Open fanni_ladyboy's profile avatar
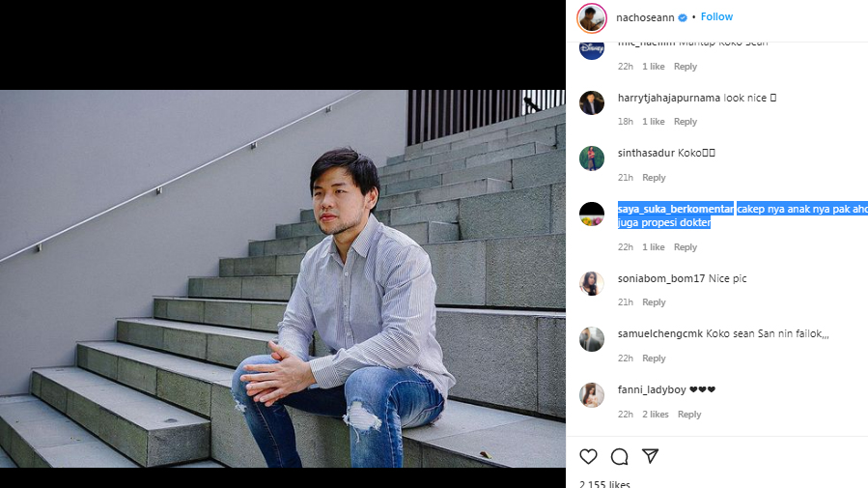The width and height of the screenshot is (868, 488). [x=592, y=395]
